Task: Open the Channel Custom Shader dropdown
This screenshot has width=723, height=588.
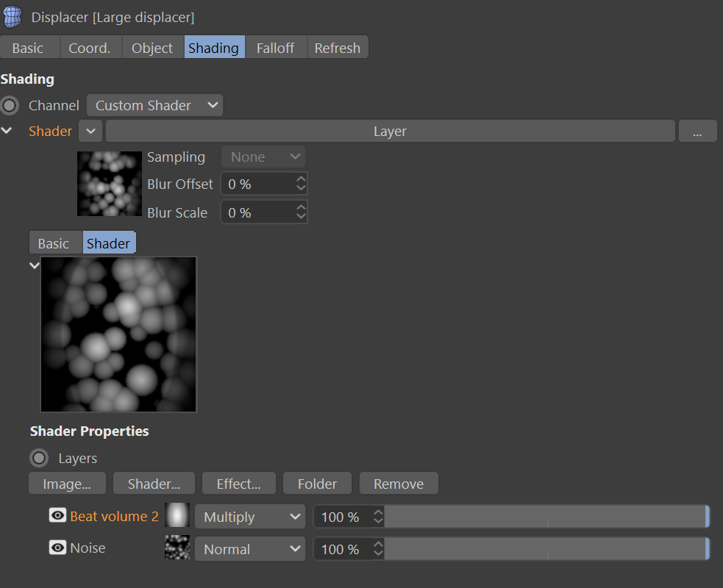Action: (x=154, y=105)
